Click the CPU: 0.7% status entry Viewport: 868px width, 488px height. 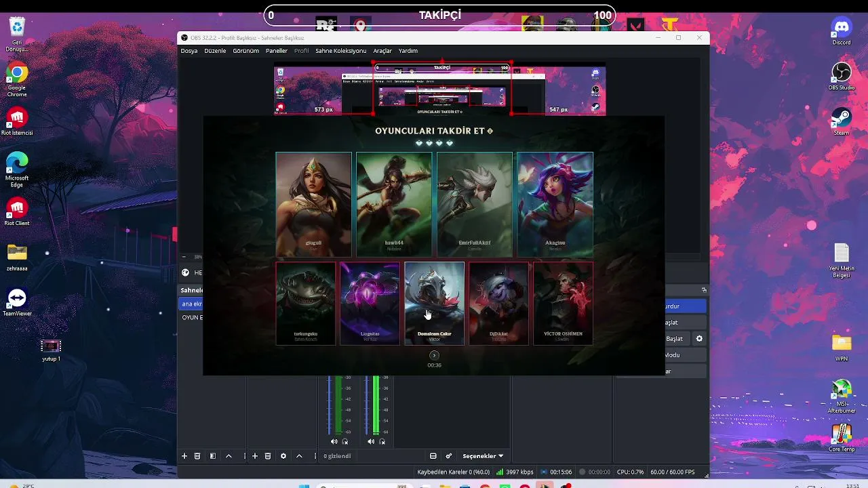[630, 472]
